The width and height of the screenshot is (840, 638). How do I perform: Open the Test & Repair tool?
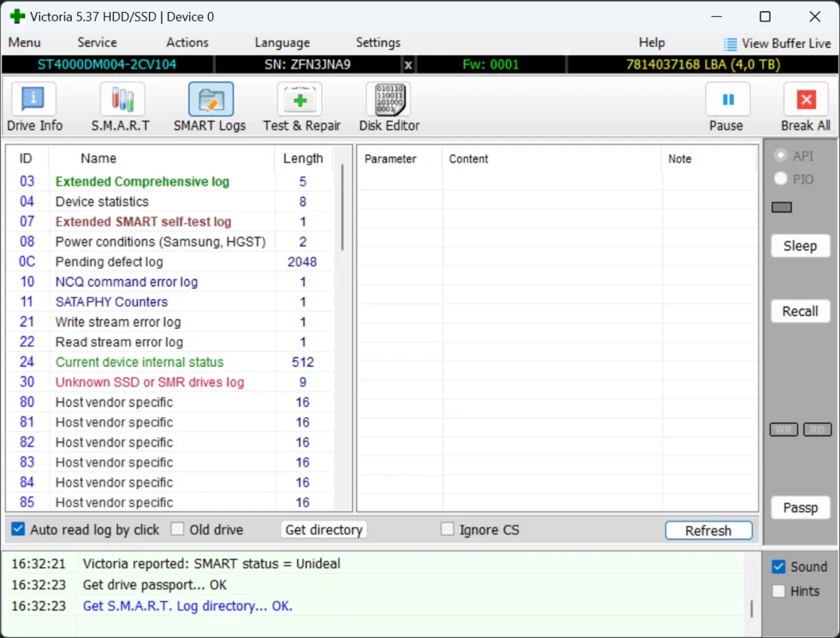pyautogui.click(x=300, y=100)
